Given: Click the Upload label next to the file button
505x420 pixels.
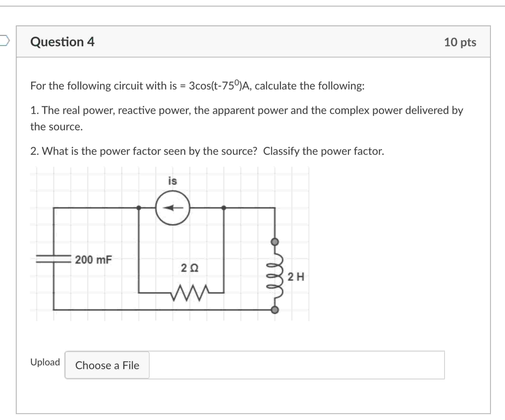Looking at the screenshot, I should pyautogui.click(x=45, y=363).
